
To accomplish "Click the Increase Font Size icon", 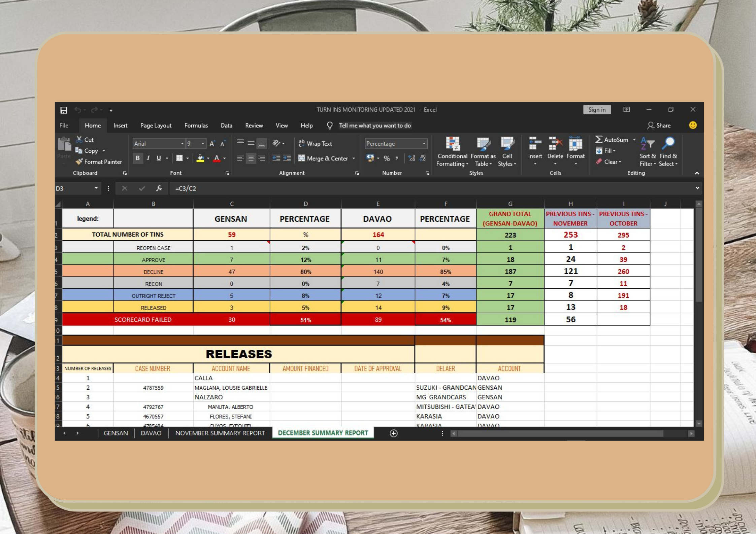I will tap(212, 144).
